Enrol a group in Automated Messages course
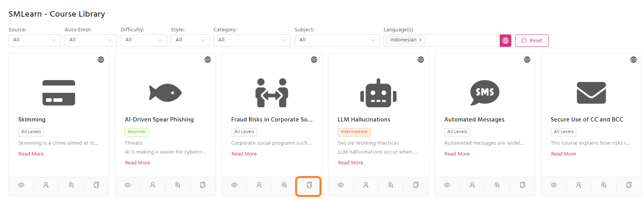Image resolution: width=644 pixels, height=200 pixels. click(497, 185)
